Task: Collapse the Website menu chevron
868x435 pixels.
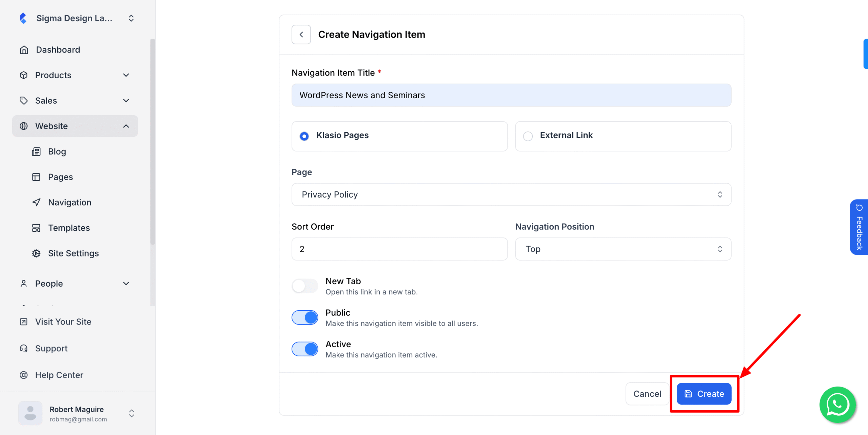Action: click(126, 126)
